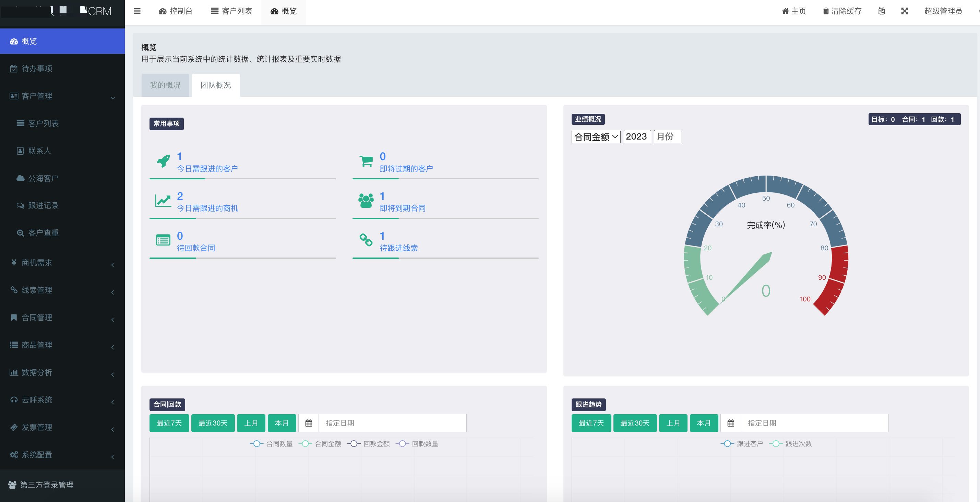Viewport: 980px width, 502px height.
Task: Open 即将到期合同 link
Action: pos(403,208)
